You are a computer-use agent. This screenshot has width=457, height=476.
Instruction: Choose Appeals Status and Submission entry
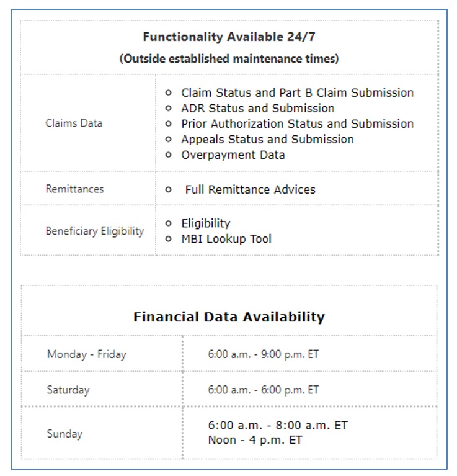point(267,139)
